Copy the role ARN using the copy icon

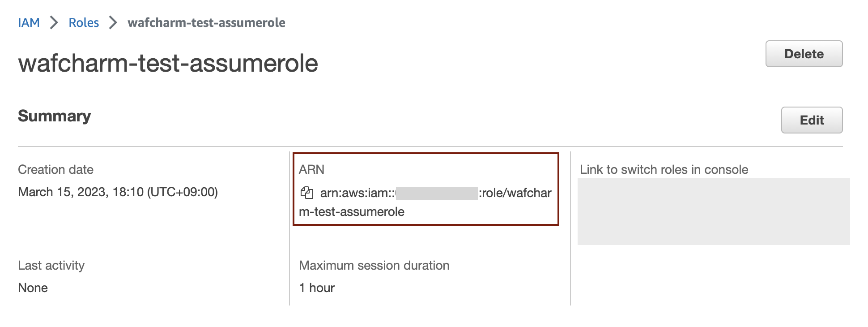[x=306, y=193]
